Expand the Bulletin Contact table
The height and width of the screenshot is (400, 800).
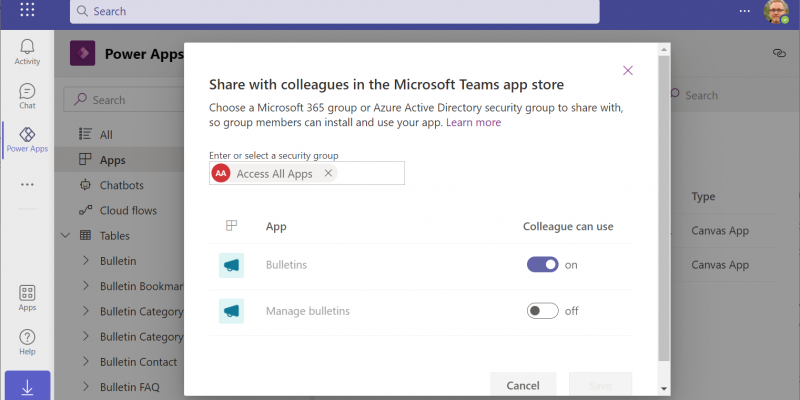point(85,362)
